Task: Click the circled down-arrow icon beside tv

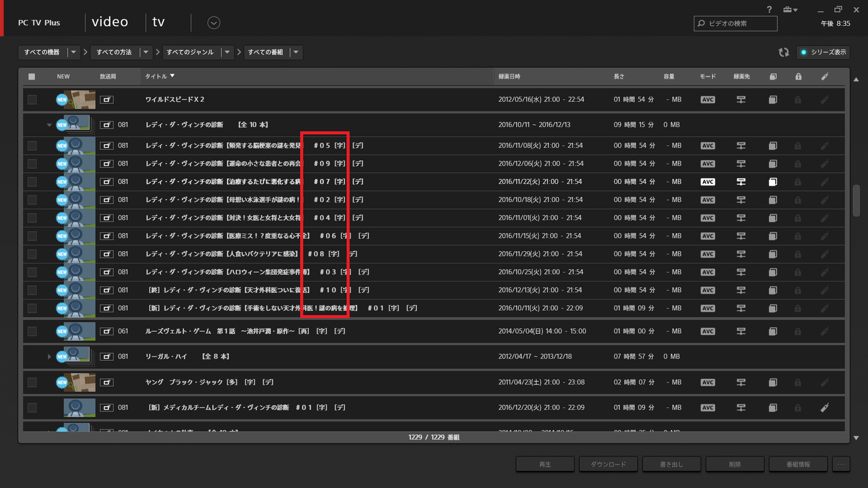Action: [214, 23]
